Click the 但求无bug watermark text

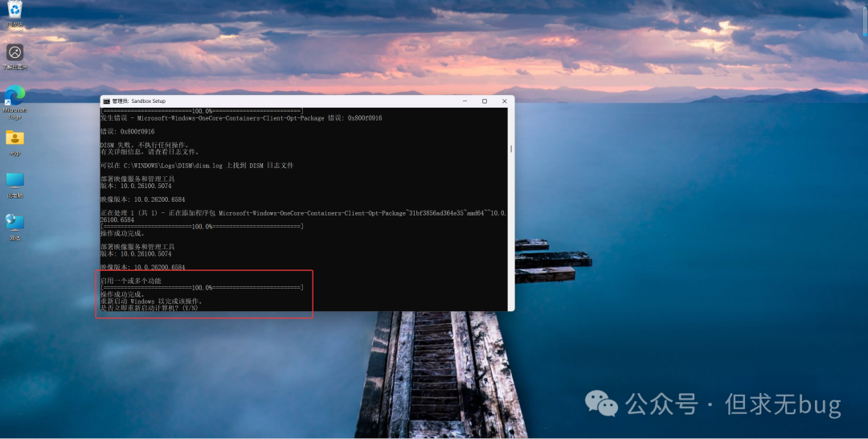782,404
